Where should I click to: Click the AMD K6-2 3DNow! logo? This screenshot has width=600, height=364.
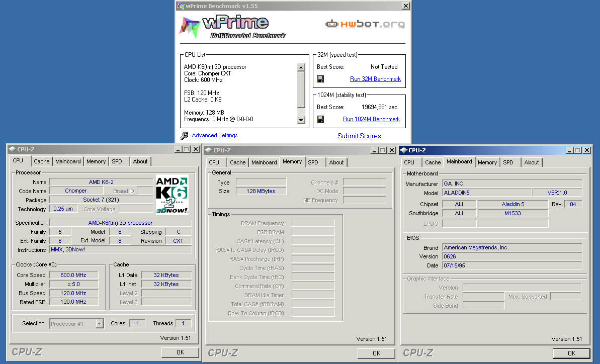[172, 194]
